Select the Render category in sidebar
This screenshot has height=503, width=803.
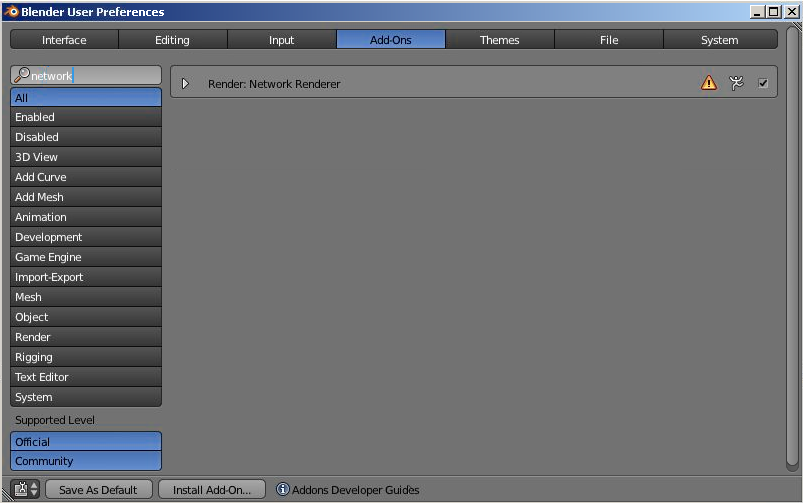86,337
